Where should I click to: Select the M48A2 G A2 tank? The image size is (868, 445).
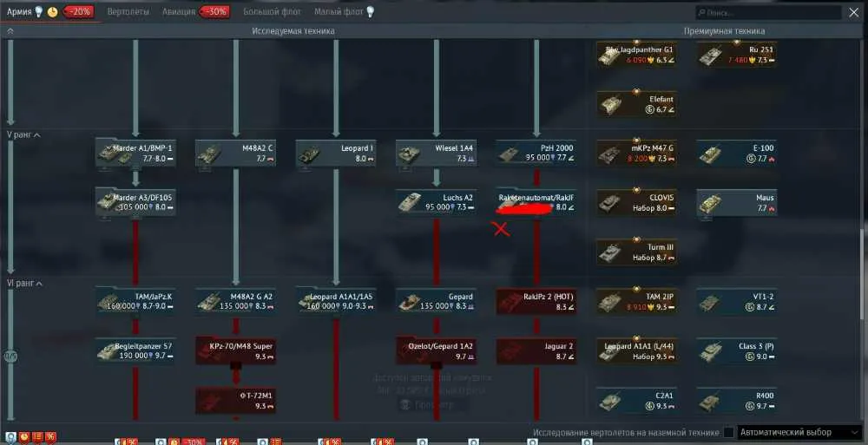tap(236, 301)
